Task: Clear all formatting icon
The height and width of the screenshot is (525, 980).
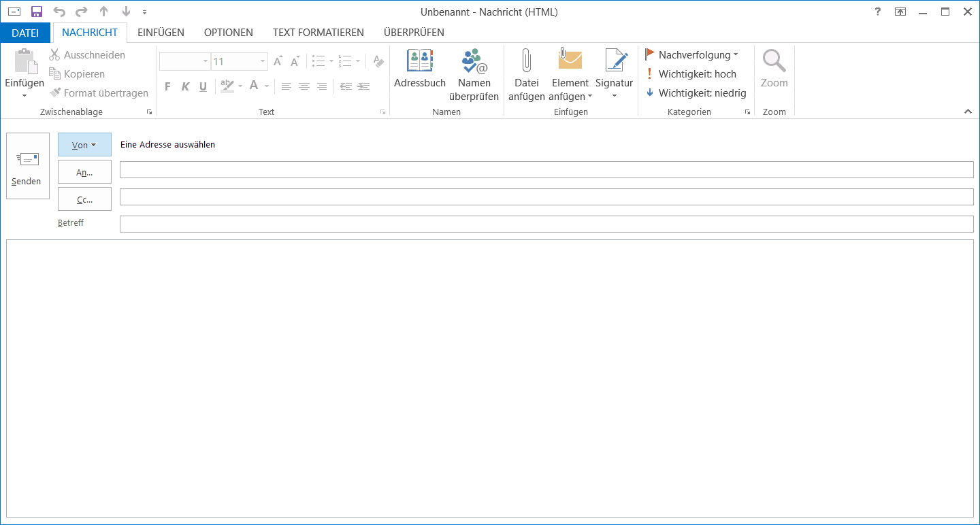Action: point(379,62)
